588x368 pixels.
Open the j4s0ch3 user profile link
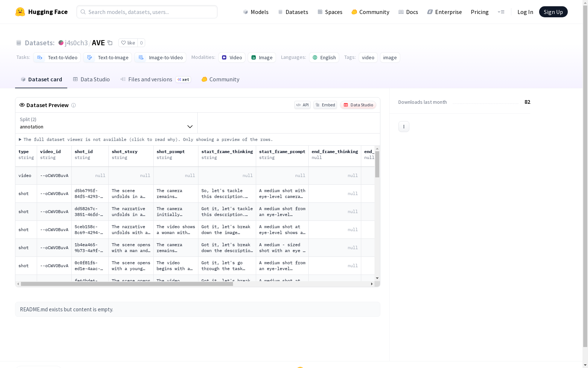click(x=76, y=43)
